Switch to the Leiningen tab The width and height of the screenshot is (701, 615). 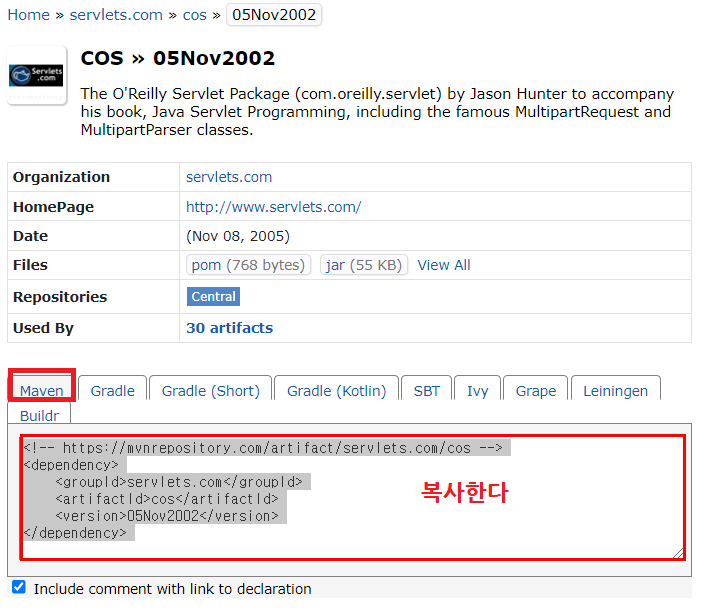[616, 390]
